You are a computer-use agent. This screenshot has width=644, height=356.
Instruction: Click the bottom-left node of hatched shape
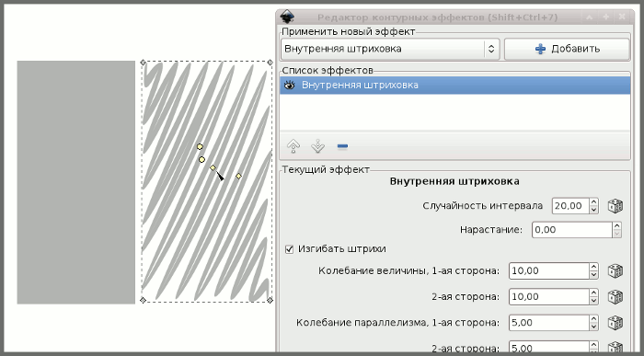143,300
